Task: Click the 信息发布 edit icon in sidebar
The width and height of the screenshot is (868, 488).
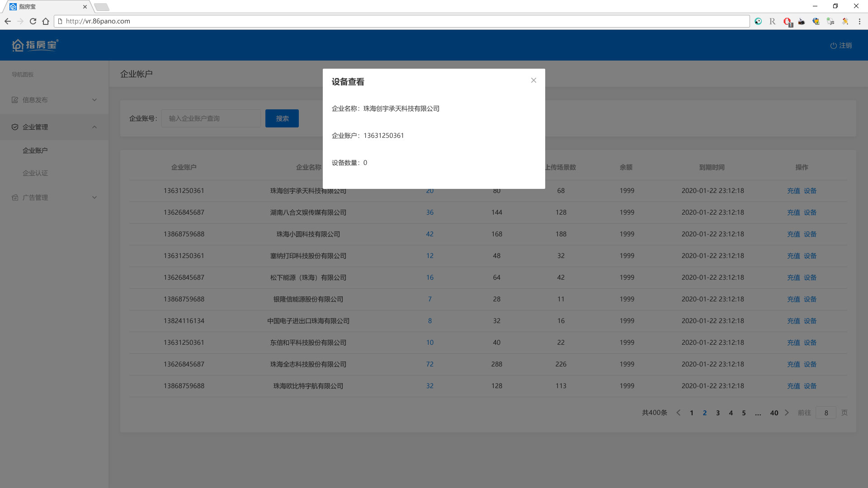Action: tap(15, 100)
